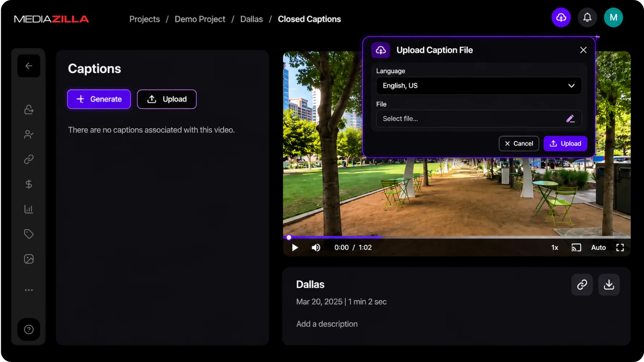The height and width of the screenshot is (362, 644).
Task: Go to Demo Project breadcrumb
Action: coord(200,19)
